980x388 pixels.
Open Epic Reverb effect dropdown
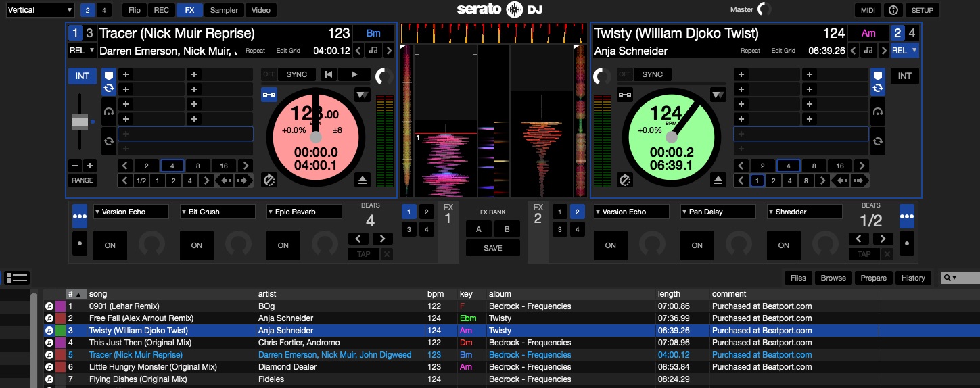pos(304,212)
